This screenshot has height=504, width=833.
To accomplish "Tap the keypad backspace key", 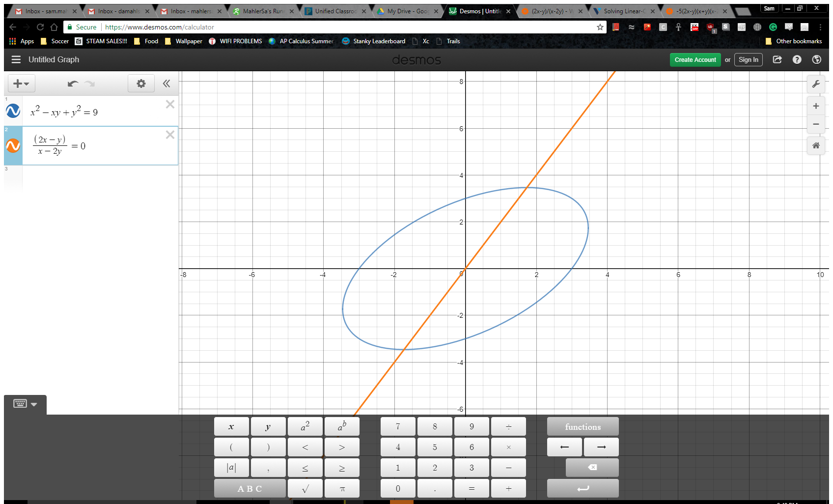I will click(x=592, y=468).
